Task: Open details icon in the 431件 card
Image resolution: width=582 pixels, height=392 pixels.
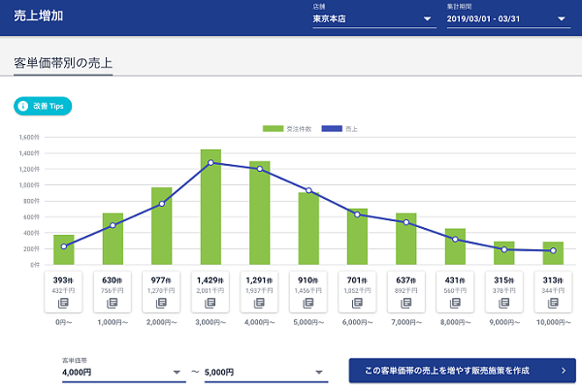Action: pyautogui.click(x=455, y=304)
